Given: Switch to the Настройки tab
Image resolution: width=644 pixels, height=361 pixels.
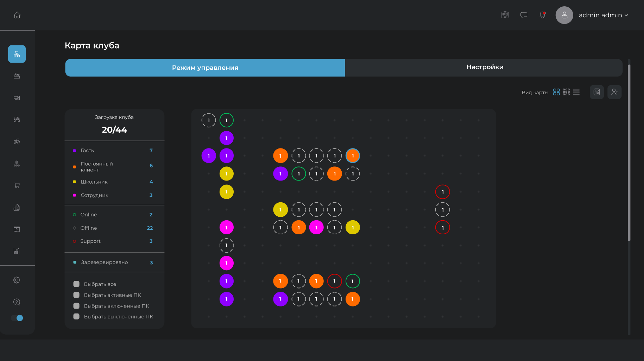Looking at the screenshot, I should (x=484, y=67).
